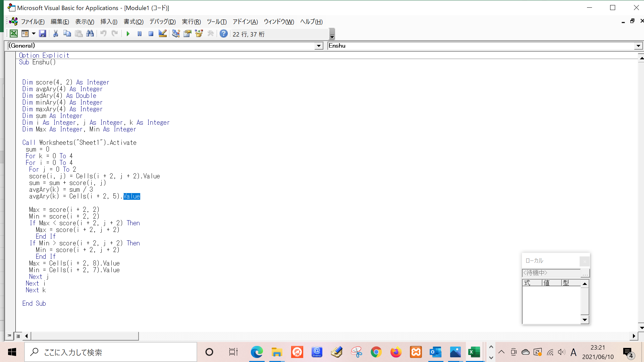Click the Paste clipboard icon

79,34
